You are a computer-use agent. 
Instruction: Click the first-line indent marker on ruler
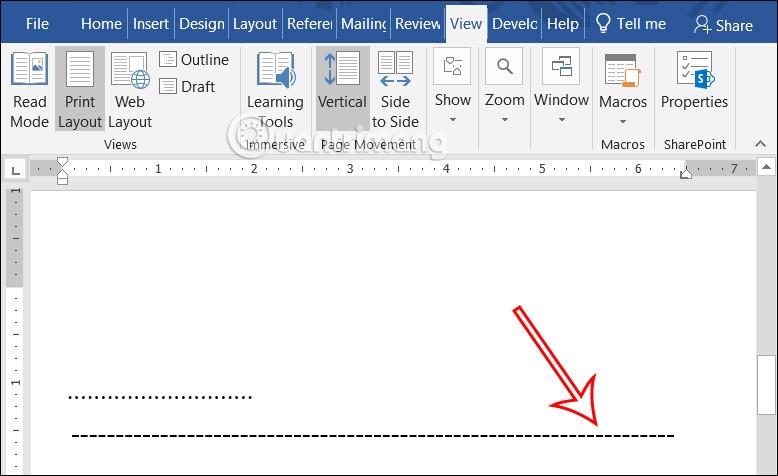coord(63,162)
